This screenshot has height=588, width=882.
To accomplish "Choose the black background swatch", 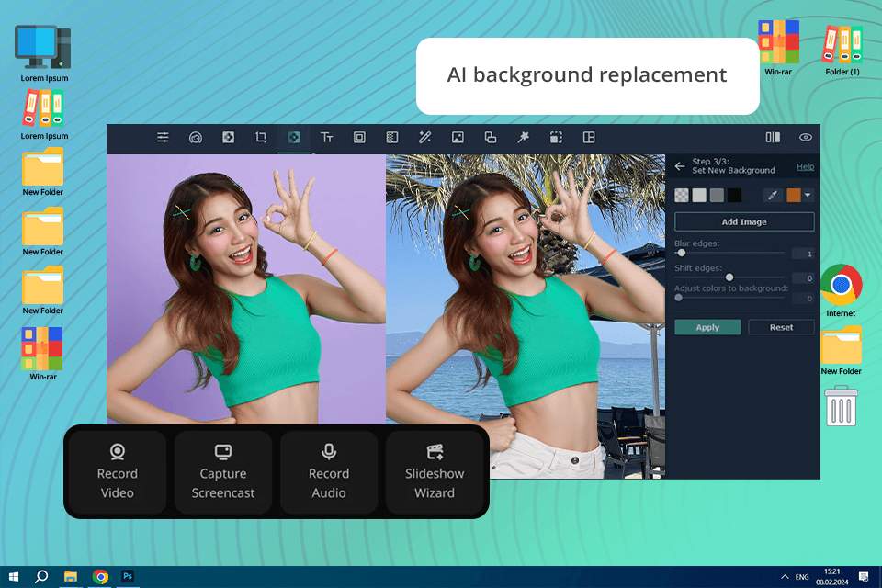I will 735,196.
